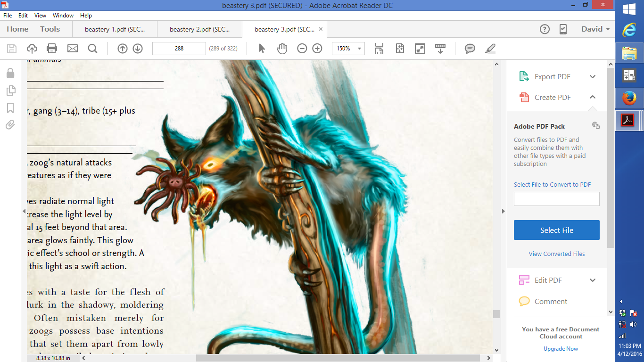
Task: Click the Print file icon
Action: coord(52,49)
